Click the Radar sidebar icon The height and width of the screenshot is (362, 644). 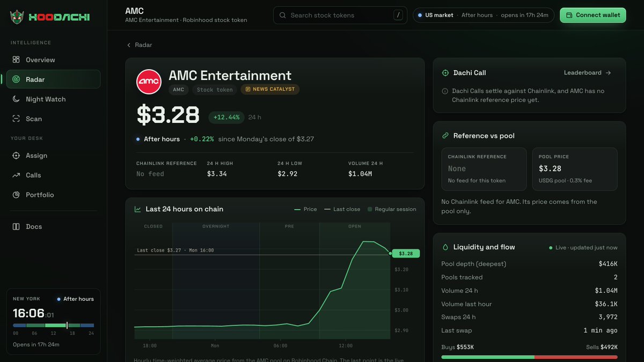click(x=16, y=79)
